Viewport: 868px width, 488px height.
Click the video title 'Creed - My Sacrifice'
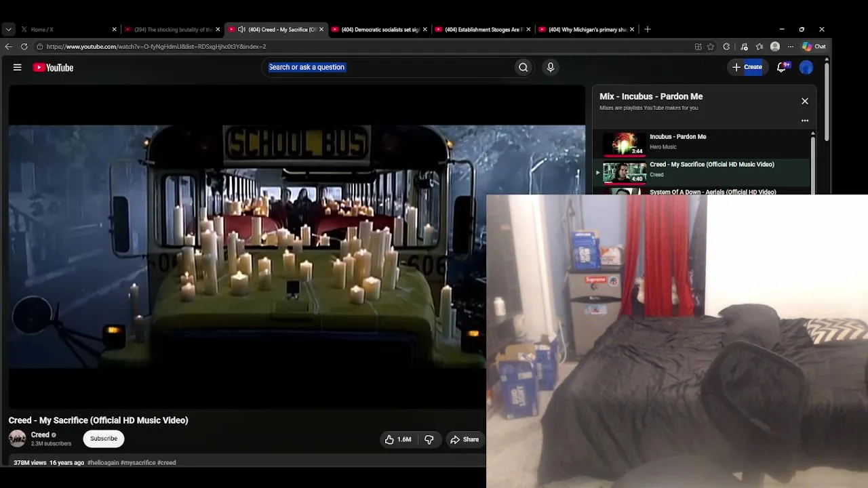[x=98, y=420]
